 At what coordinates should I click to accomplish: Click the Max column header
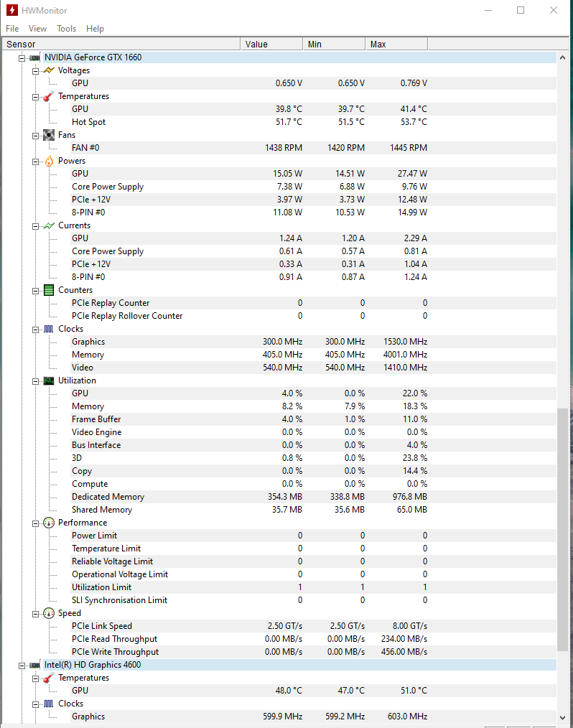(x=396, y=44)
